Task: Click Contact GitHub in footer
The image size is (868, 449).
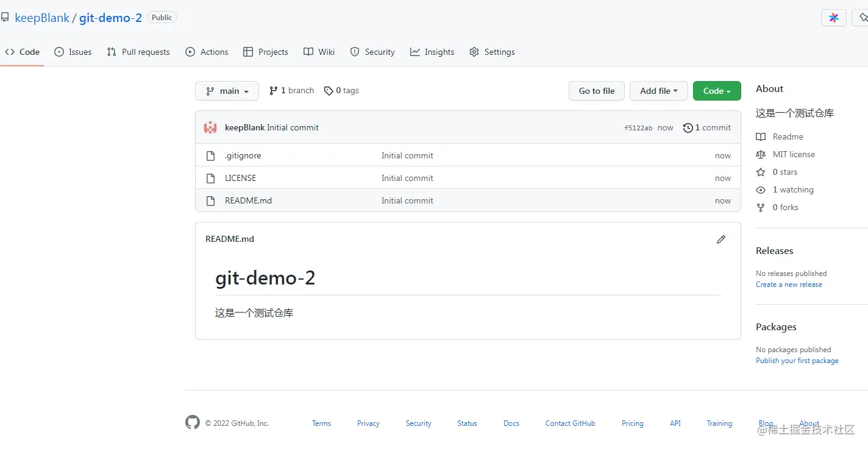Action: click(570, 423)
